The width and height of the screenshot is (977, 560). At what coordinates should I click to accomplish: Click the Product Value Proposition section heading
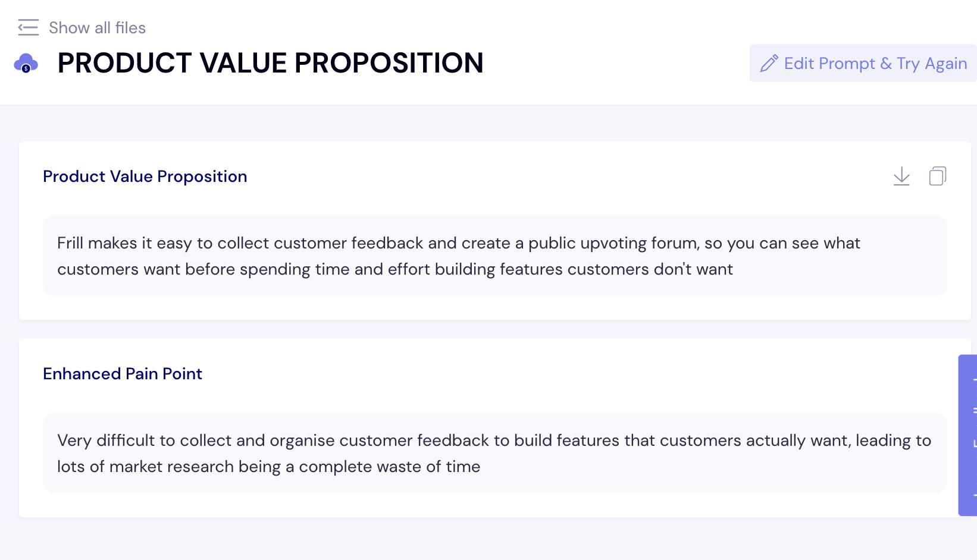click(x=145, y=177)
